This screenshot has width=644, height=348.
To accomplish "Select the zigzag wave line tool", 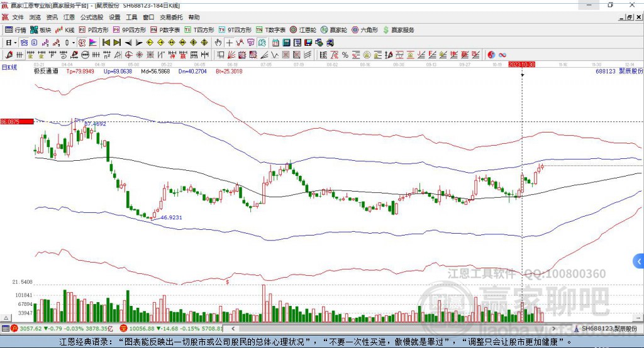I will click(x=274, y=55).
